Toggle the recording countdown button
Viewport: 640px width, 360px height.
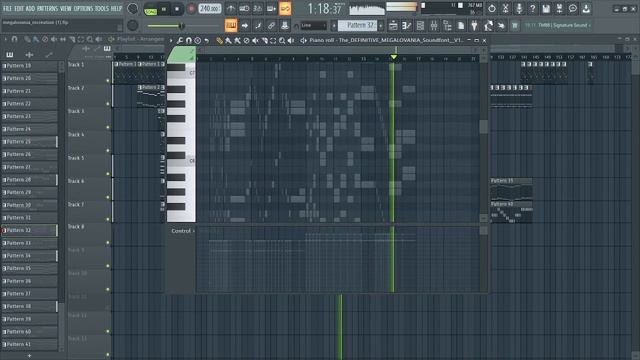pyautogui.click(x=258, y=8)
